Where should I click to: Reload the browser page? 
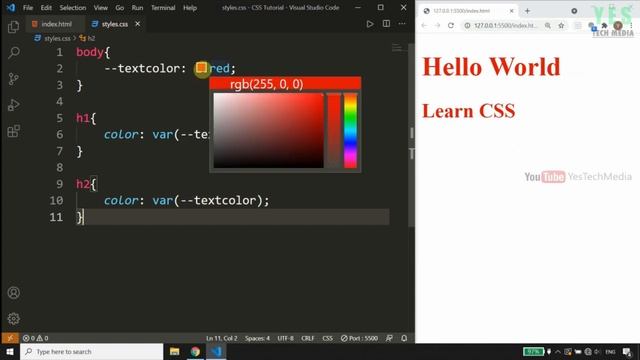[x=451, y=25]
